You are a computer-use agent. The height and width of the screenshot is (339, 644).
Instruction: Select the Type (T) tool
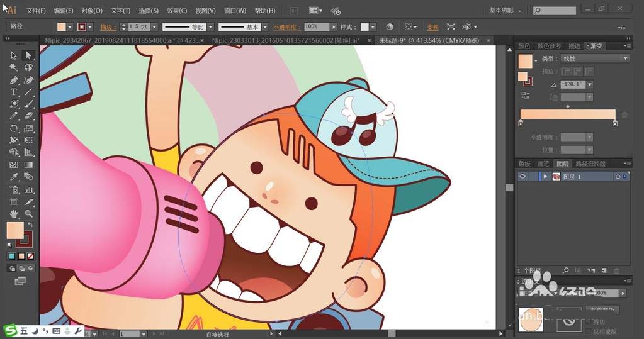coord(14,92)
